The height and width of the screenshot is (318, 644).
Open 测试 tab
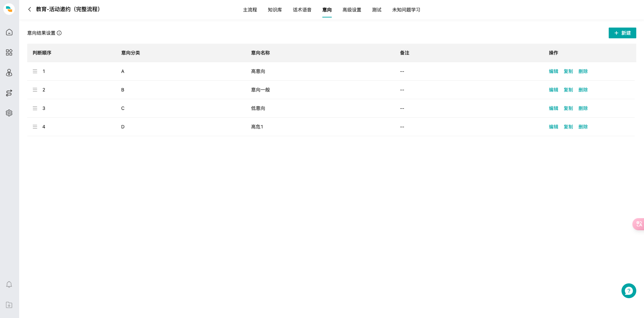(x=377, y=10)
